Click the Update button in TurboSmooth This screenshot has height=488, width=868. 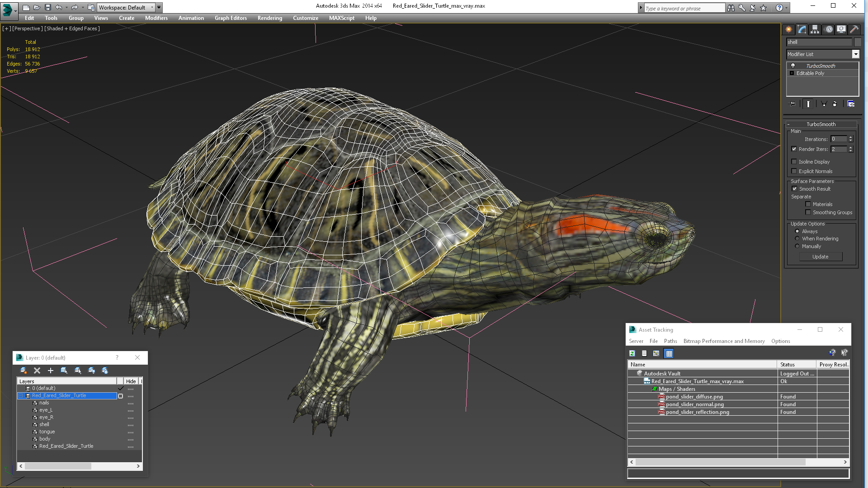(x=821, y=256)
